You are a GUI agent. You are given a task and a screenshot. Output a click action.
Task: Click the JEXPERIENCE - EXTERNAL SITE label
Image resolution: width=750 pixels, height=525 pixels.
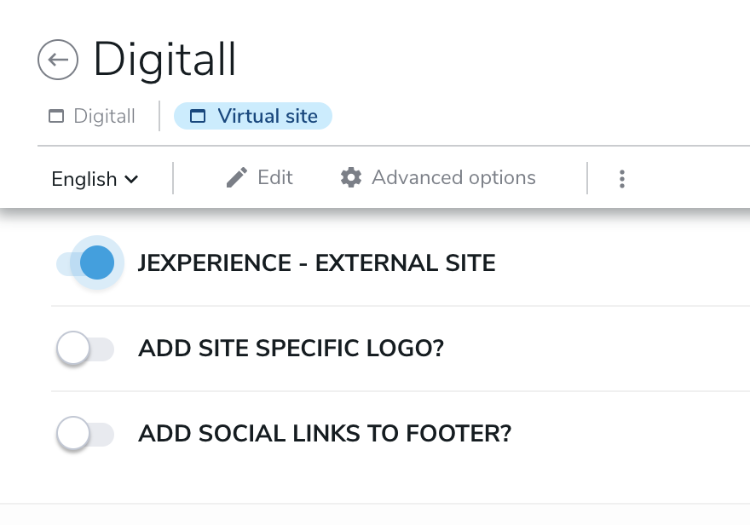[x=317, y=263]
